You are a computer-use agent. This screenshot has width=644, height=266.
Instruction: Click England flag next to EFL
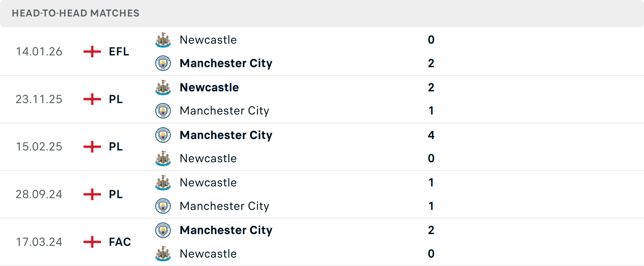[92, 52]
